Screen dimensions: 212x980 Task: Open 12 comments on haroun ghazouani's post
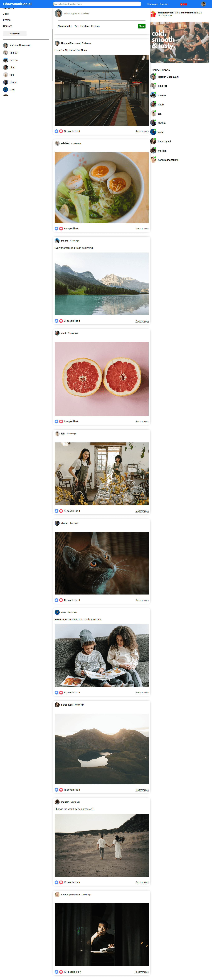coord(141,972)
